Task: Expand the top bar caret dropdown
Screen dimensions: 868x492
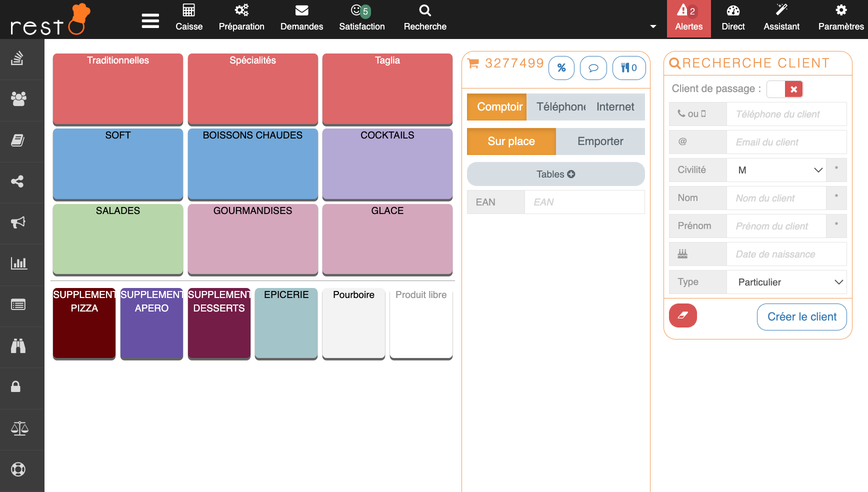Action: pyautogui.click(x=653, y=26)
